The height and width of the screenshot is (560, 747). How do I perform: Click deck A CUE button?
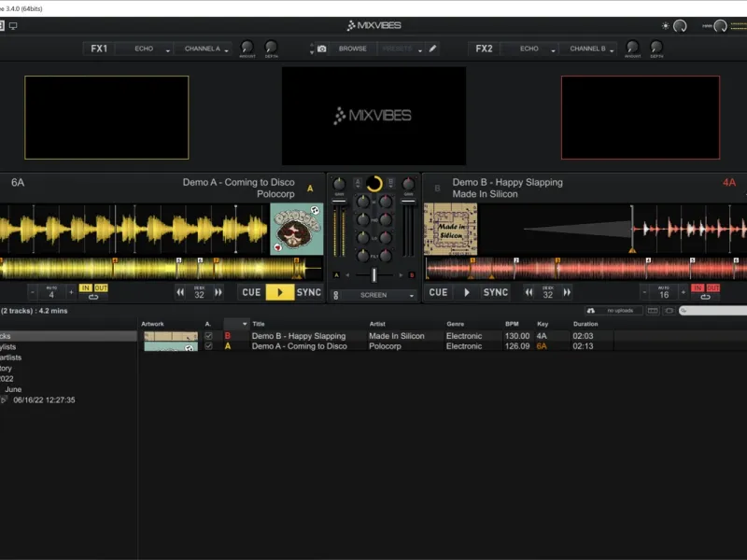pyautogui.click(x=251, y=292)
